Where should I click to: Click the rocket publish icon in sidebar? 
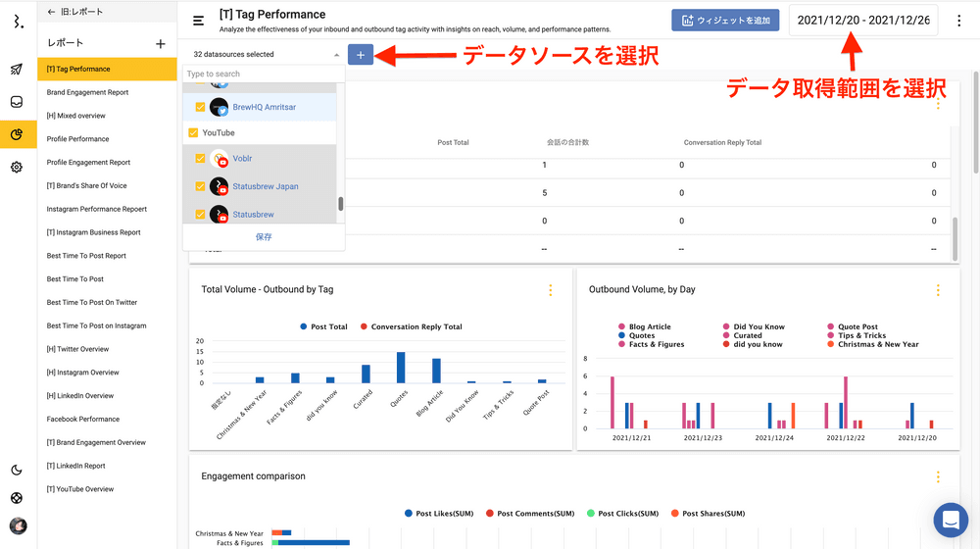coord(17,70)
